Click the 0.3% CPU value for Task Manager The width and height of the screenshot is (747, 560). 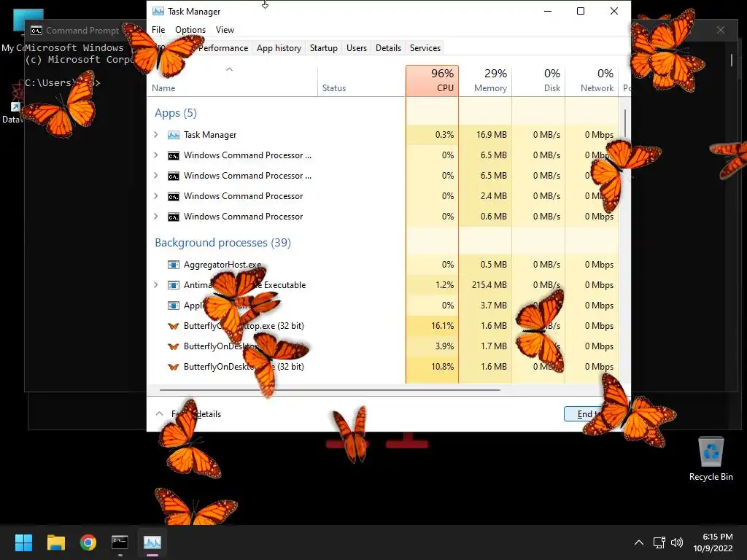pyautogui.click(x=444, y=135)
